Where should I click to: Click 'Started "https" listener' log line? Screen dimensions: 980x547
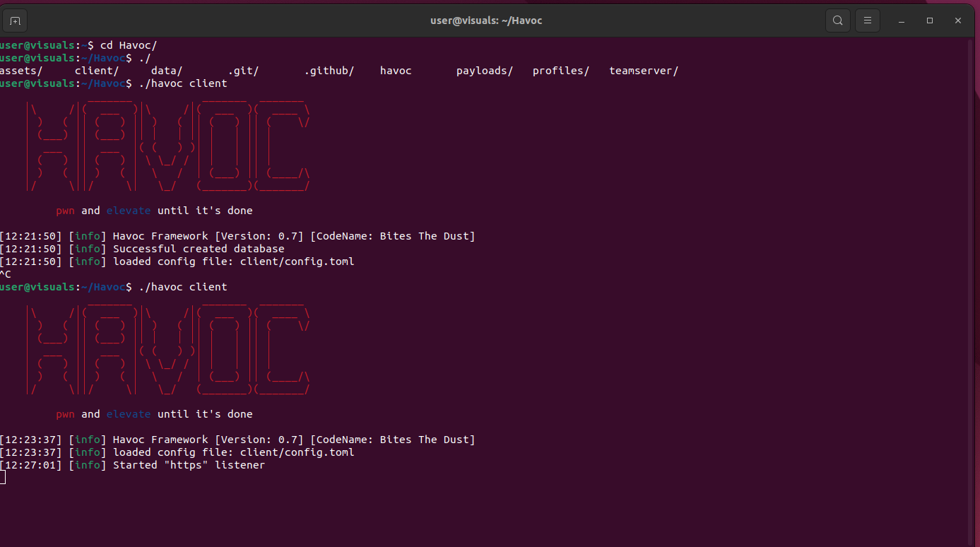tap(133, 465)
